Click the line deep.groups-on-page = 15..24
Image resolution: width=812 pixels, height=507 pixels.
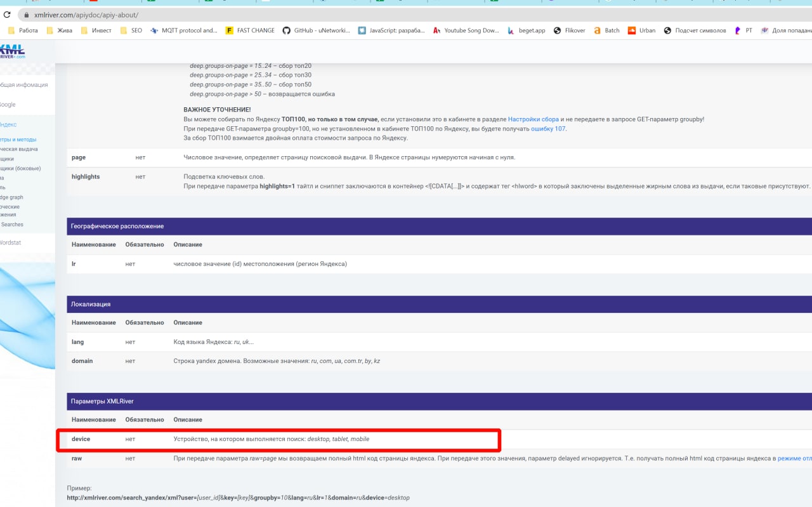(x=251, y=66)
